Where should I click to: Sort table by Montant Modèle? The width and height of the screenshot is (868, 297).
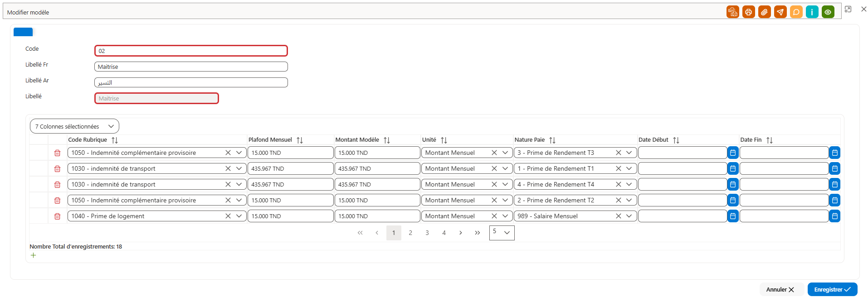387,140
